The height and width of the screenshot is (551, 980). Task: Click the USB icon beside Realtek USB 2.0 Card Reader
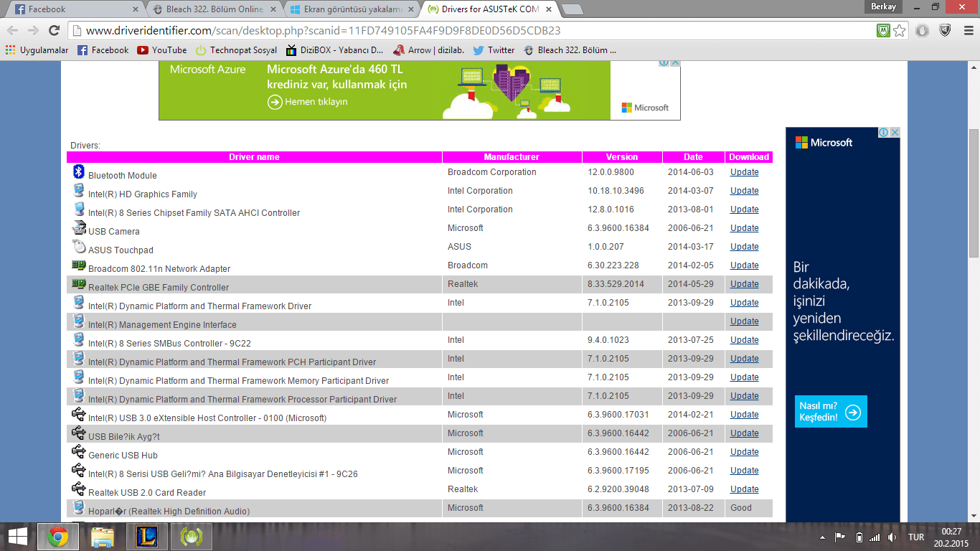(x=79, y=489)
